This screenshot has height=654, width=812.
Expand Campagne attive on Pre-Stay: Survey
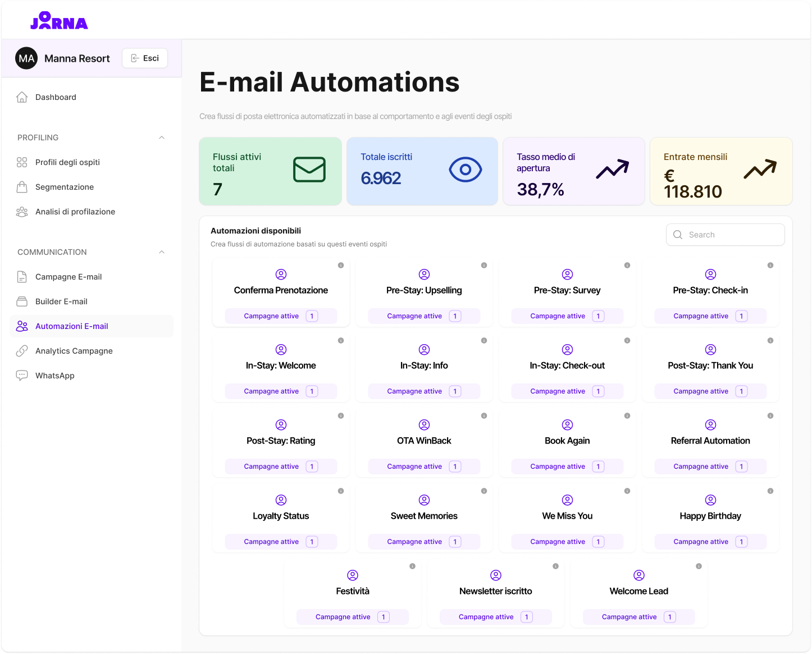click(567, 315)
